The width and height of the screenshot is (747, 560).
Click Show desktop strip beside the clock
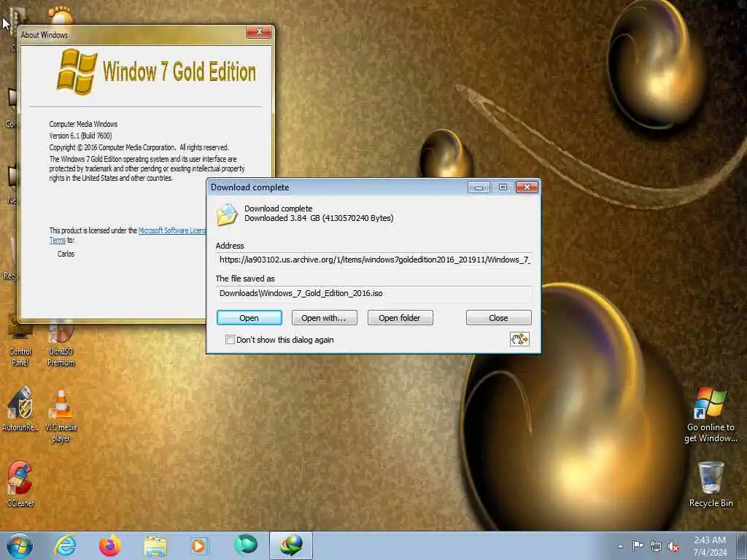(741, 545)
